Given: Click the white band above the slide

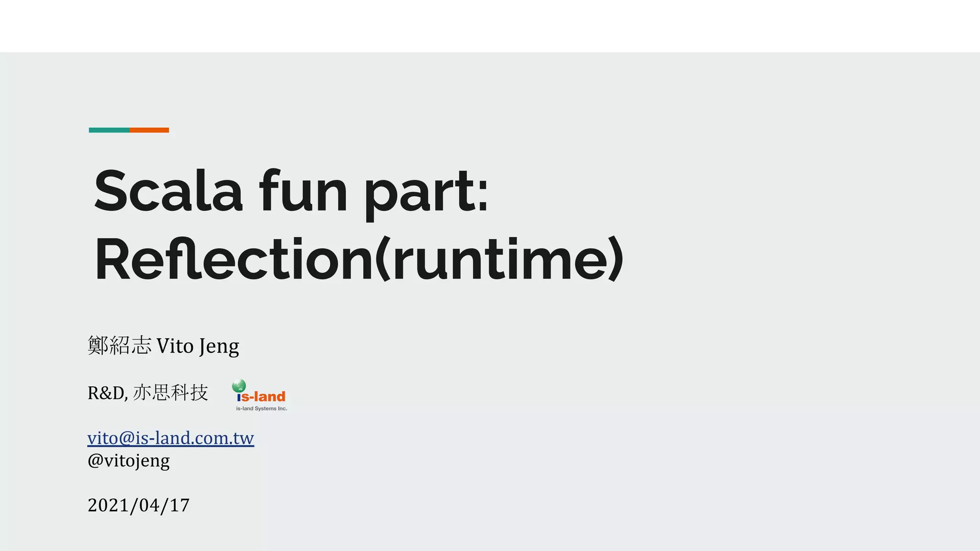Looking at the screenshot, I should point(490,26).
